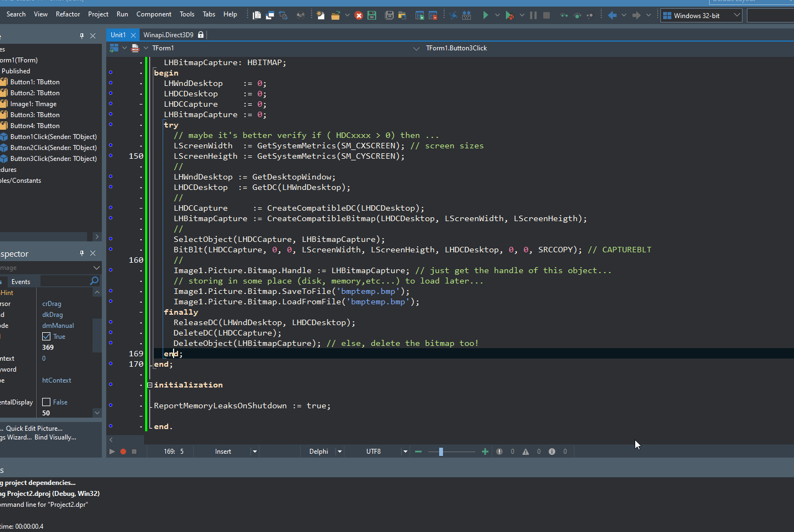This screenshot has height=532, width=794.
Task: Check the False checkbox for IncrementalDisplay
Action: click(47, 402)
